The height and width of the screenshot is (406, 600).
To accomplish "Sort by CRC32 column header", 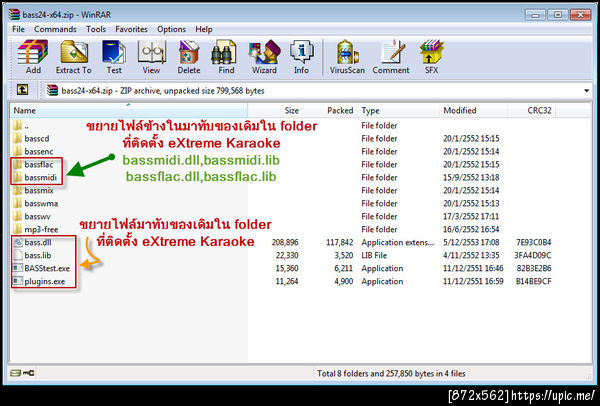I will point(532,111).
